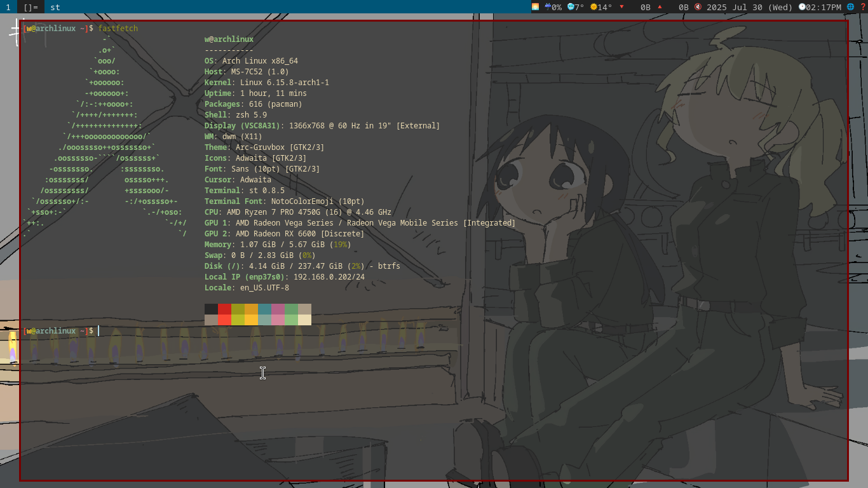This screenshot has width=868, height=488.
Task: Click the GPU 2 Radeon RX 6600 line
Action: click(285, 234)
